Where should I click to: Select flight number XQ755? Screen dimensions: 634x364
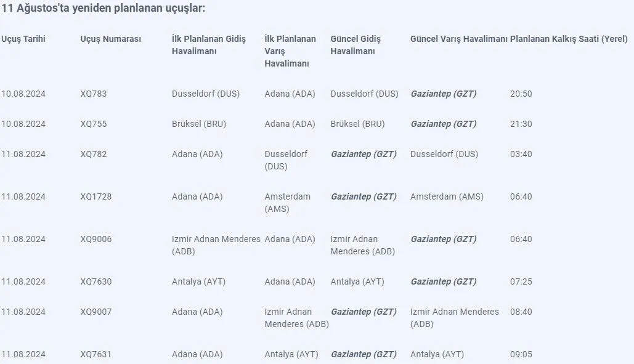pyautogui.click(x=94, y=124)
